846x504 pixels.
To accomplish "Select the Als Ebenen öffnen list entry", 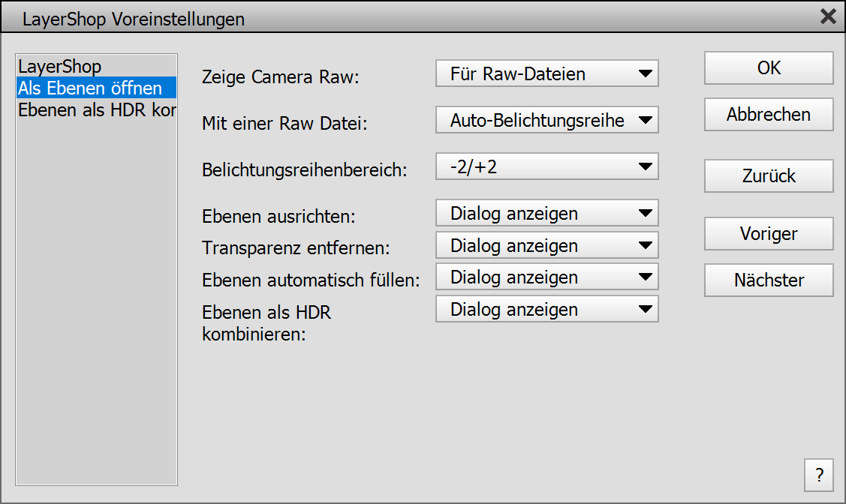I will point(90,88).
